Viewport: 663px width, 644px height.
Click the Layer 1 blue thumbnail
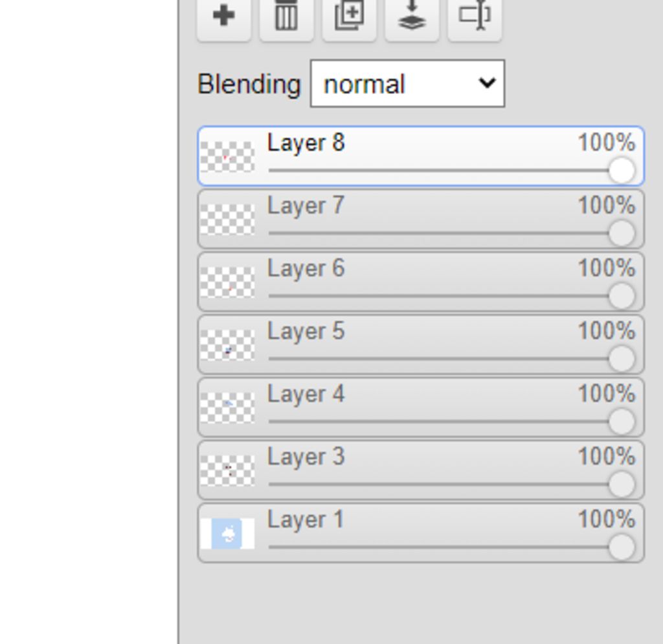click(227, 533)
